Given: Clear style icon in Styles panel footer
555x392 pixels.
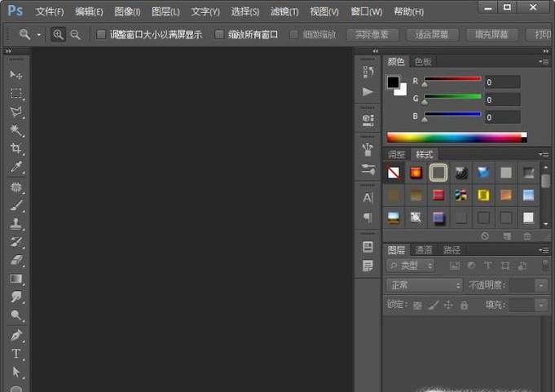Looking at the screenshot, I should [x=485, y=236].
